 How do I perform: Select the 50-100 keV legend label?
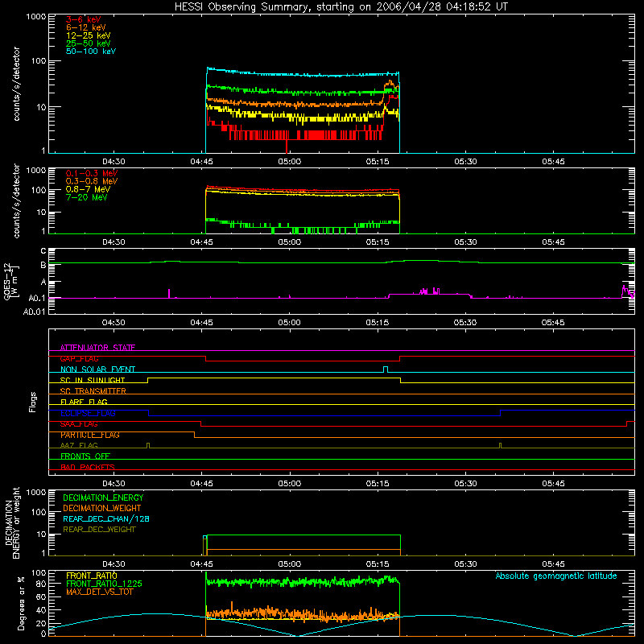pyautogui.click(x=91, y=52)
